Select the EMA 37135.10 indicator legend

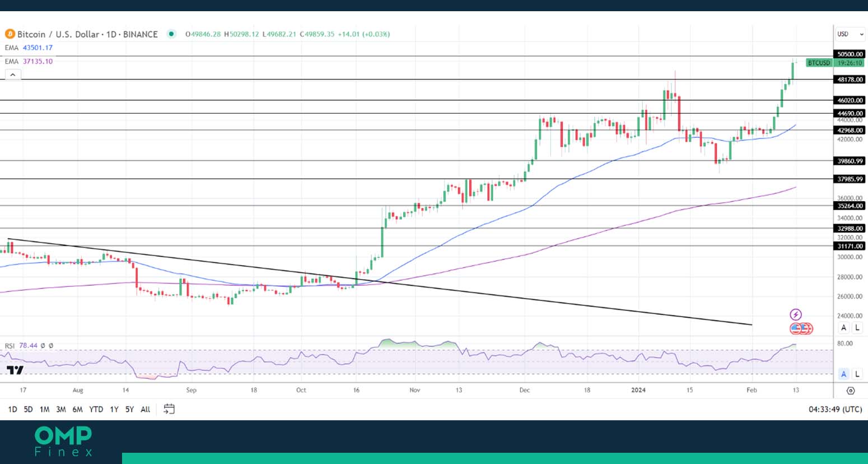pyautogui.click(x=29, y=61)
